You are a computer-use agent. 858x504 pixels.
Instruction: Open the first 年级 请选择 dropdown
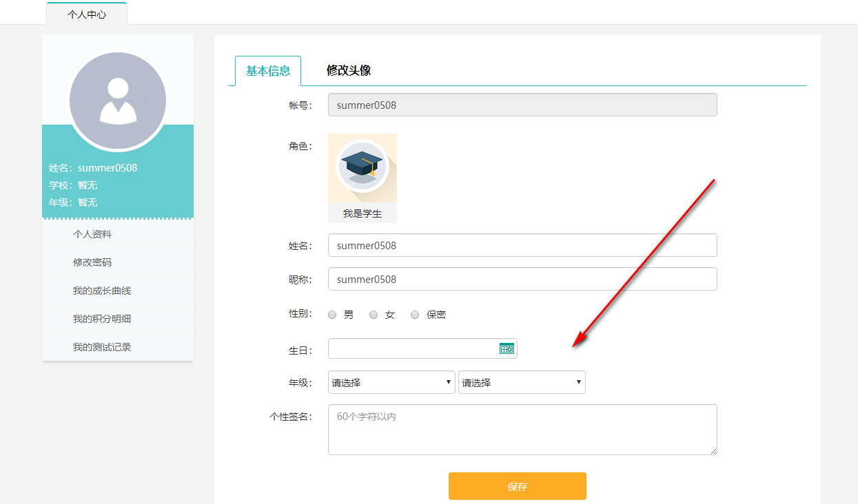391,381
